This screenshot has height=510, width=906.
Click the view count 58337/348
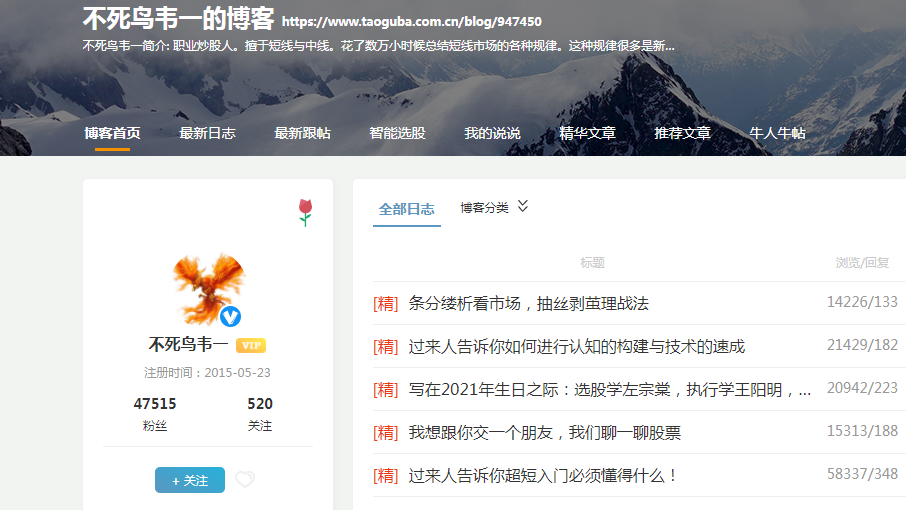[862, 474]
